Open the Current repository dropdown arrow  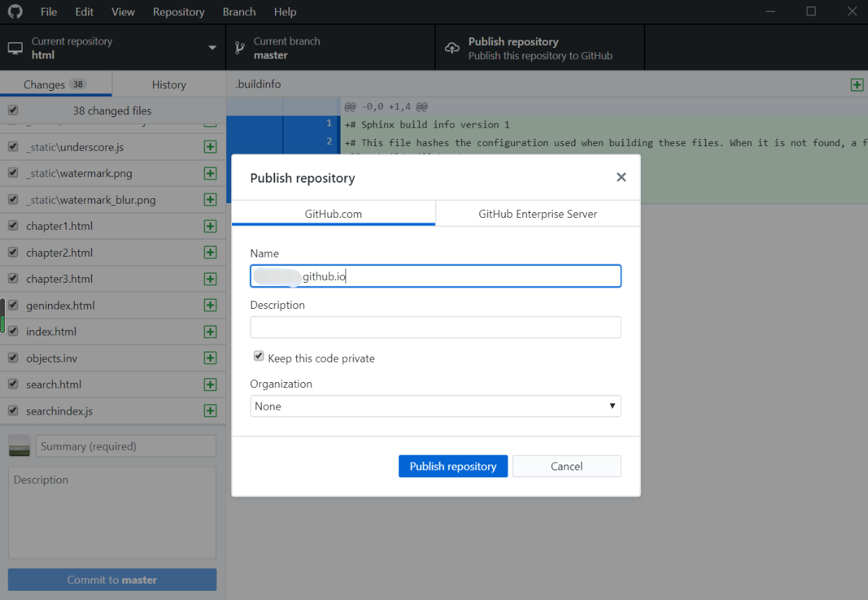coord(212,48)
